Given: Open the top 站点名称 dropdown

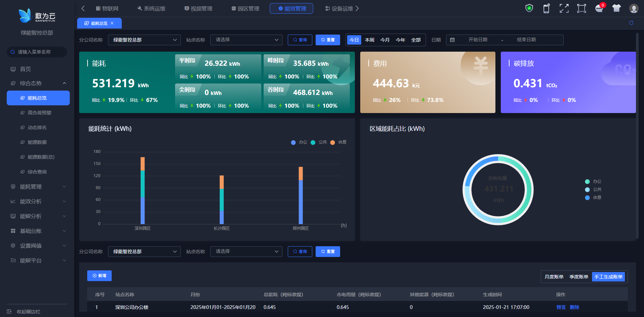Looking at the screenshot, I should [246, 40].
